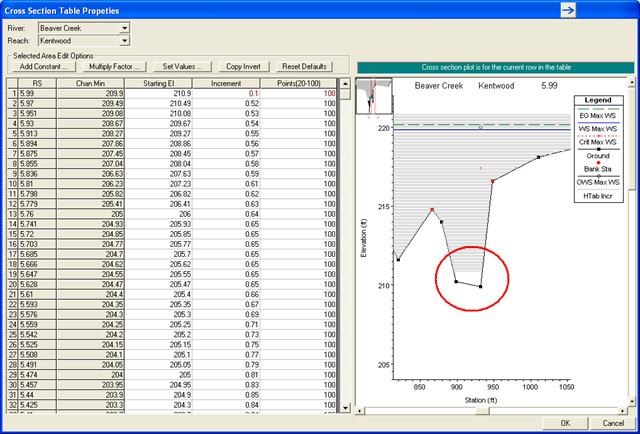This screenshot has width=640, height=434.
Task: Dismiss dialog with Cancel button
Action: [613, 423]
